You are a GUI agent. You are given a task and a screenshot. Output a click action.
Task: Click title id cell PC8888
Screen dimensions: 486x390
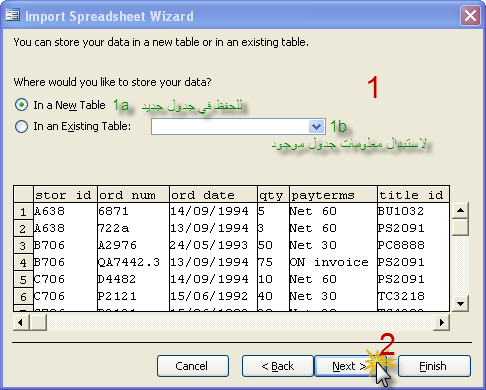pos(413,245)
